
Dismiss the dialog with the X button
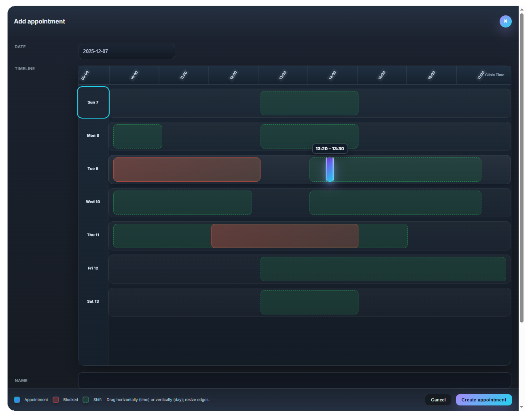[506, 21]
